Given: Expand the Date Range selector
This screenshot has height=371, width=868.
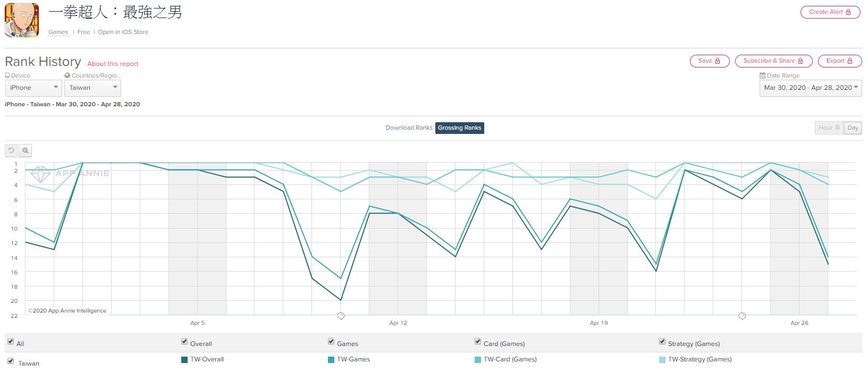Looking at the screenshot, I should point(810,88).
